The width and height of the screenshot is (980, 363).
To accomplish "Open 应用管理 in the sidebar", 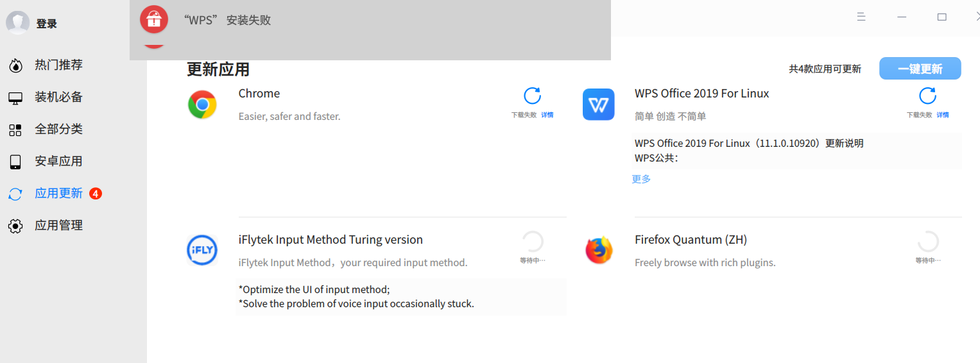I will pyautogui.click(x=58, y=225).
